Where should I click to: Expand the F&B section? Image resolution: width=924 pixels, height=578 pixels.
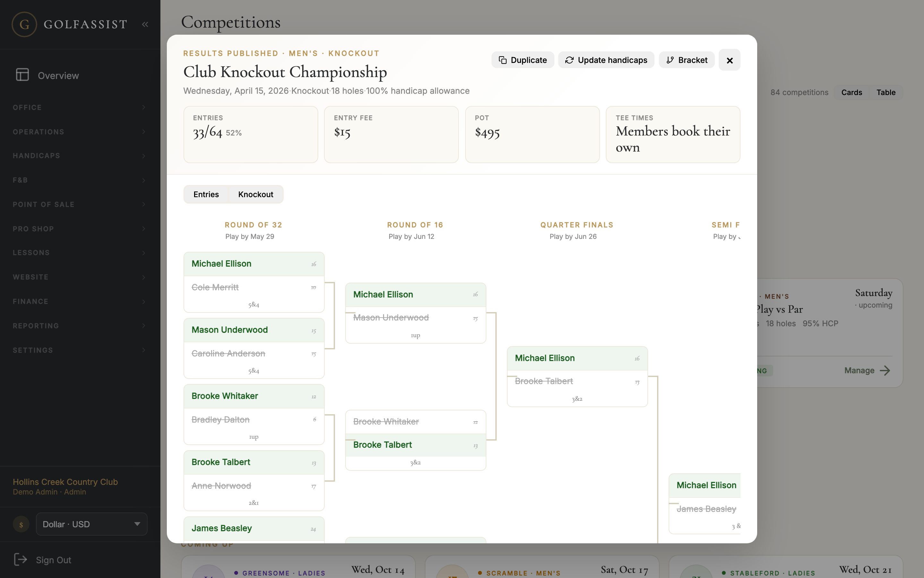80,180
